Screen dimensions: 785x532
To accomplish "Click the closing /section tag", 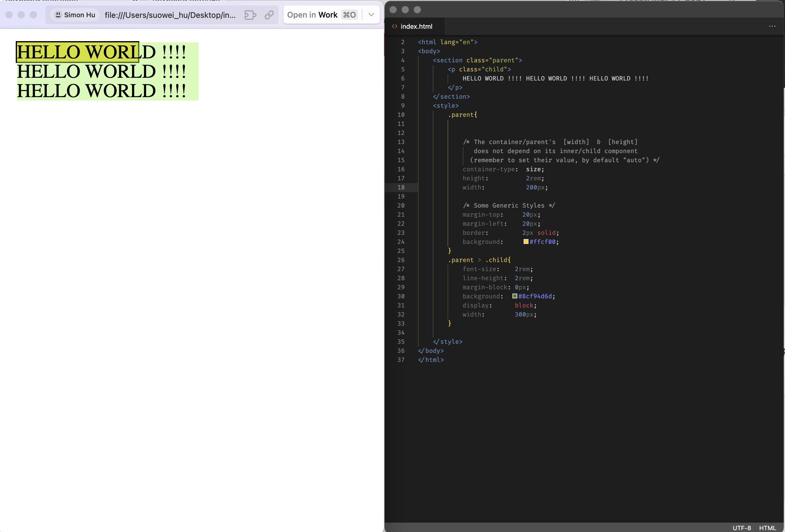I will [451, 97].
